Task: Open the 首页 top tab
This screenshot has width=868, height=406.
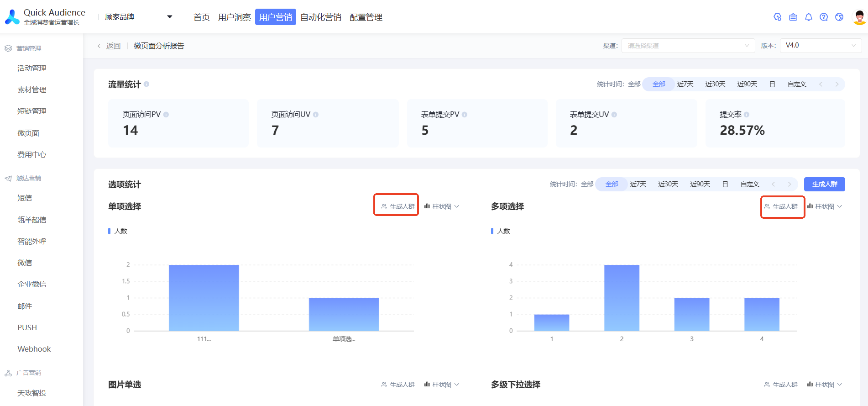Action: click(x=201, y=17)
